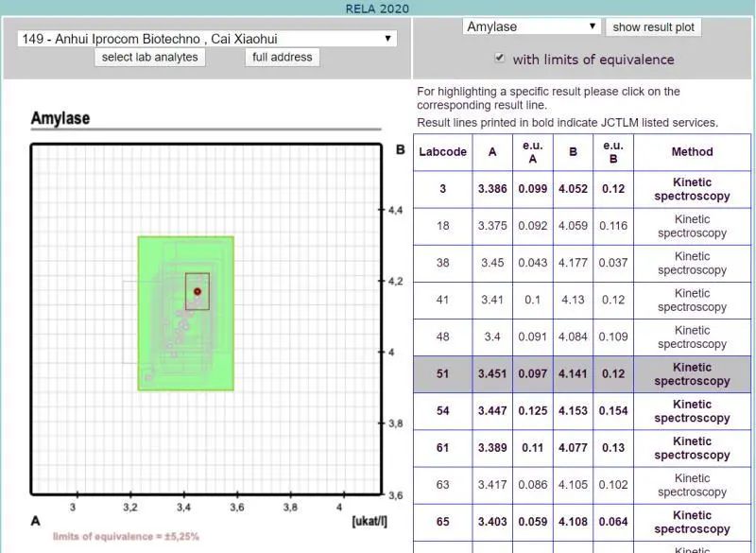
Task: Open the laboratory selection dropdown
Action: pyautogui.click(x=206, y=39)
